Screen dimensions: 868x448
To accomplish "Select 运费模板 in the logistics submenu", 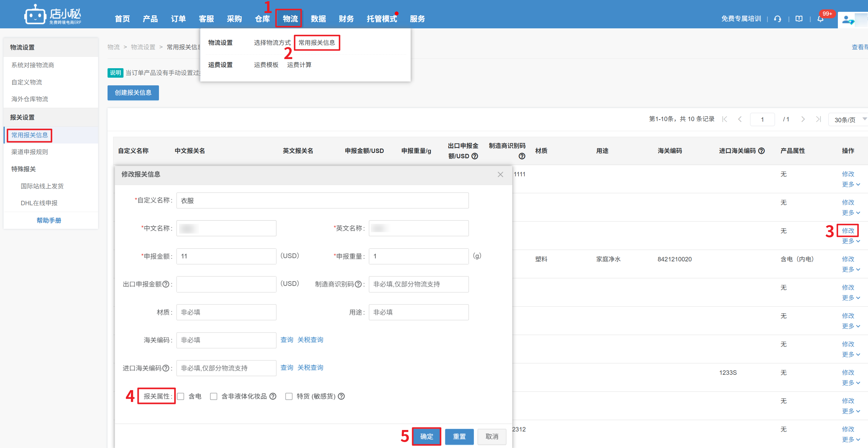I will coord(266,65).
